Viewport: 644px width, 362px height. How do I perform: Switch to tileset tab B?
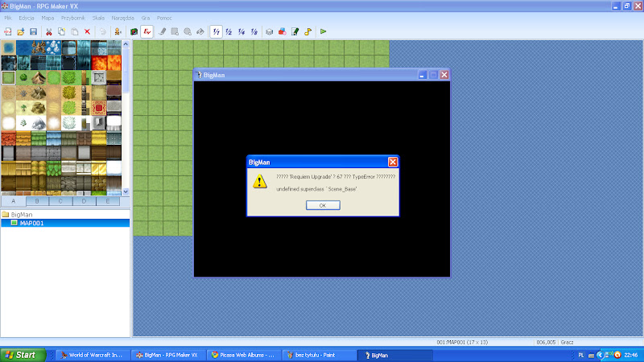[37, 201]
